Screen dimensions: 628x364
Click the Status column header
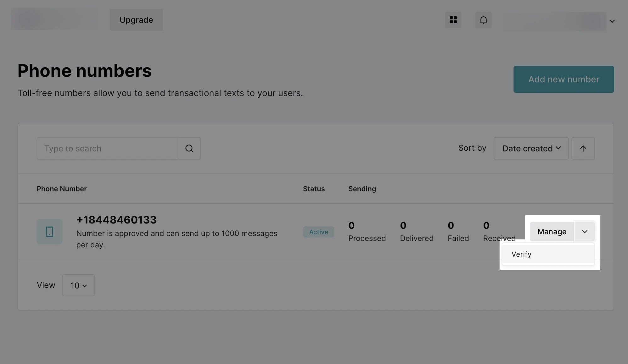pos(314,189)
